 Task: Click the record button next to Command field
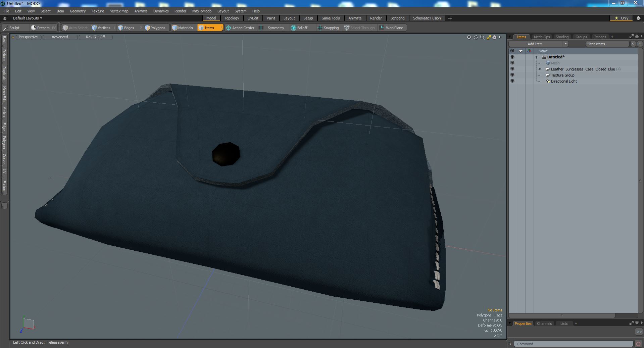[x=638, y=344]
